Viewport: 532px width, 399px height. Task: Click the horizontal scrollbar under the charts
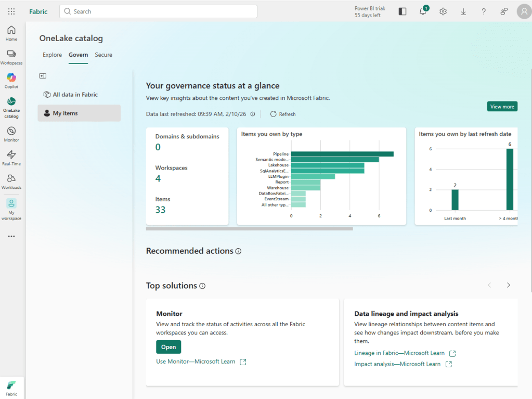[x=249, y=228]
